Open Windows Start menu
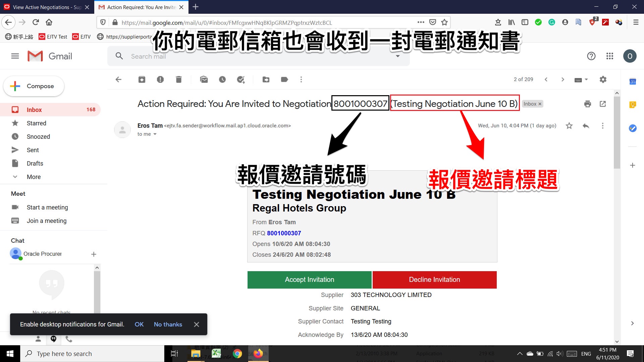This screenshot has height=362, width=644. tap(10, 354)
